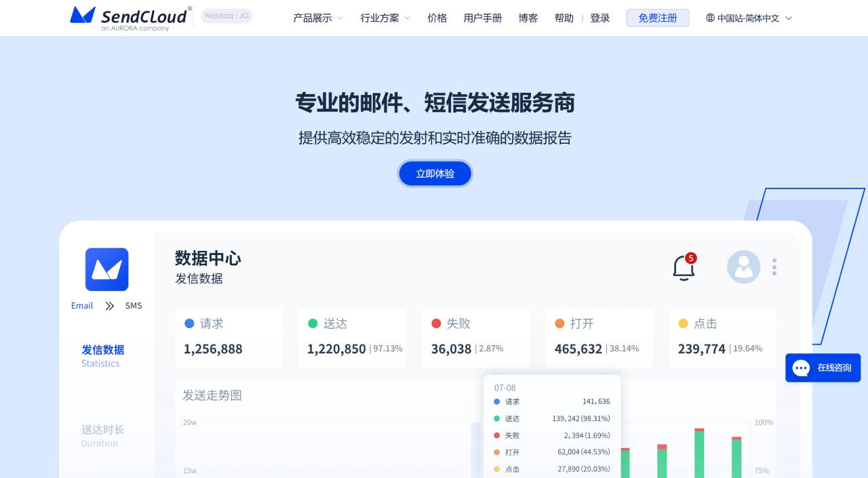Expand the 行业方案 dropdown menu
The image size is (868, 478).
[385, 18]
